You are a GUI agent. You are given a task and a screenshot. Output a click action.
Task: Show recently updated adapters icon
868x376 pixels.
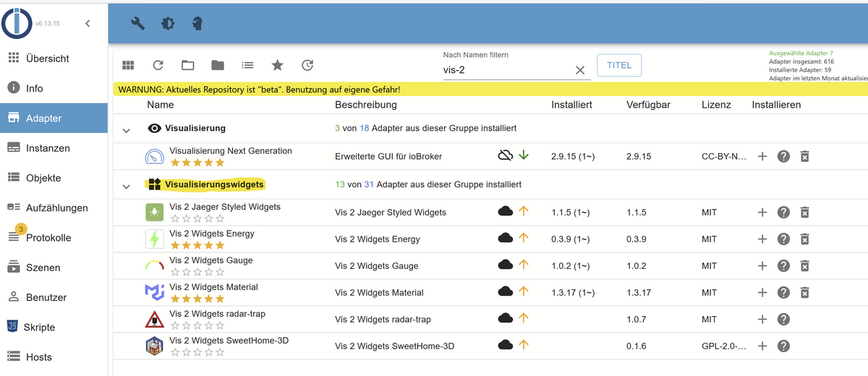pyautogui.click(x=307, y=65)
